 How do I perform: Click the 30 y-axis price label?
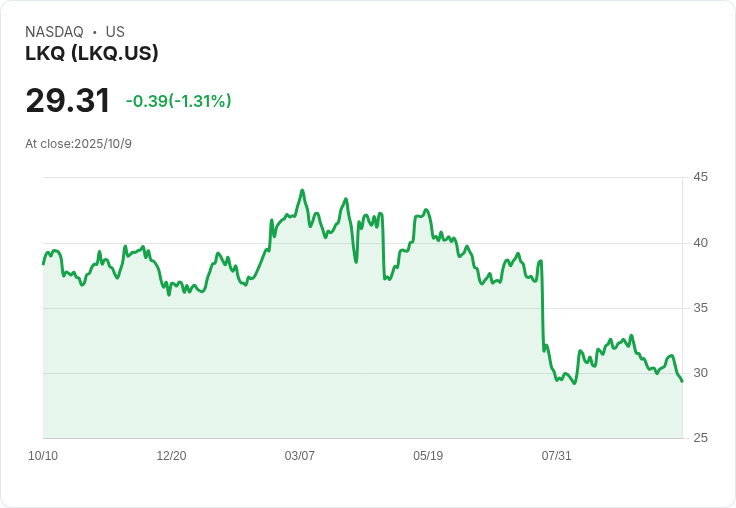700,373
